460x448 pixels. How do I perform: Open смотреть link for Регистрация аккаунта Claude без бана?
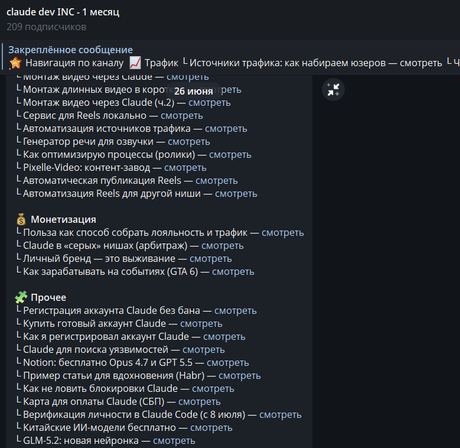click(x=235, y=310)
